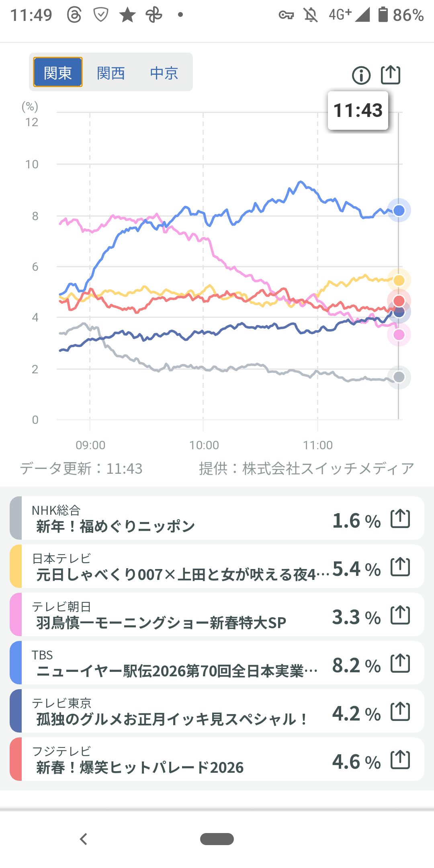Share the NHK総合 rating row
Image resolution: width=434 pixels, height=868 pixels.
pos(400,518)
